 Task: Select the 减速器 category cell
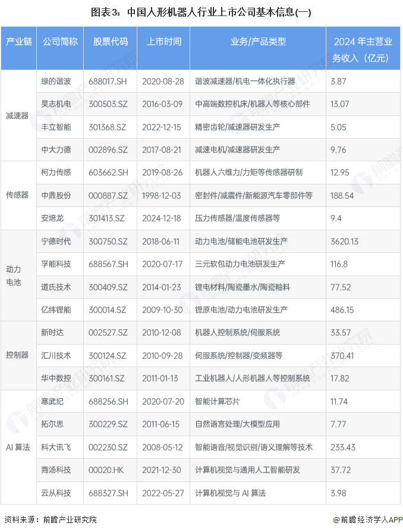click(17, 115)
